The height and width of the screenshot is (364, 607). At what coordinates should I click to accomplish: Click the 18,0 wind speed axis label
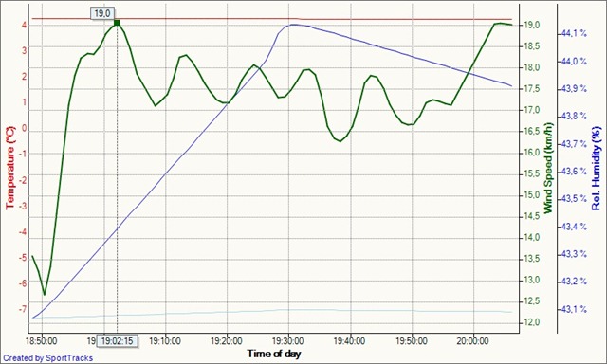[x=531, y=67]
